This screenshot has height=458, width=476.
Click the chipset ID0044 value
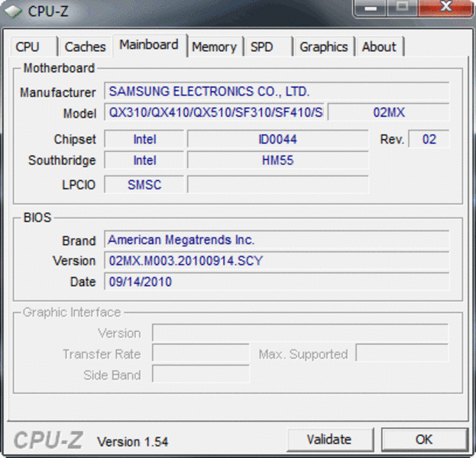278,139
